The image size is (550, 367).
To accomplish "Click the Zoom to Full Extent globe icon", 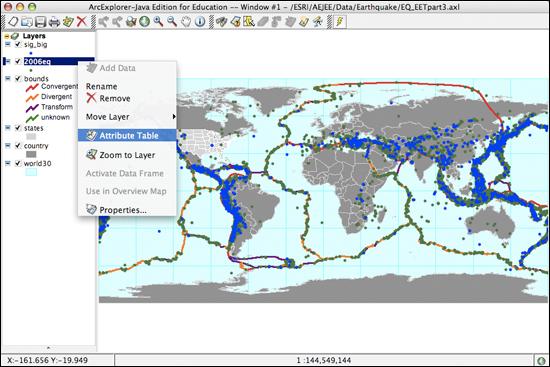I will coord(145,22).
